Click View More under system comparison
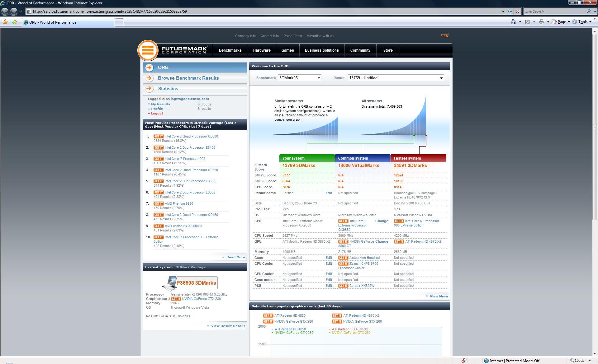 tap(439, 296)
